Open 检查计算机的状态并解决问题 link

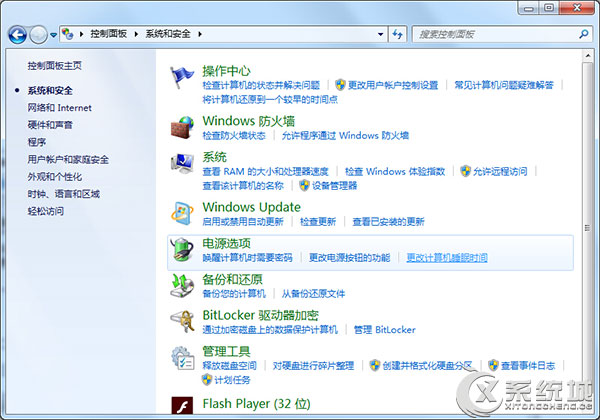[x=261, y=85]
